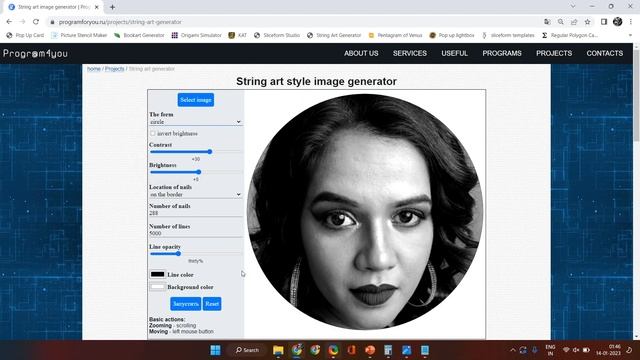Open the Chrome profile avatar

(618, 22)
